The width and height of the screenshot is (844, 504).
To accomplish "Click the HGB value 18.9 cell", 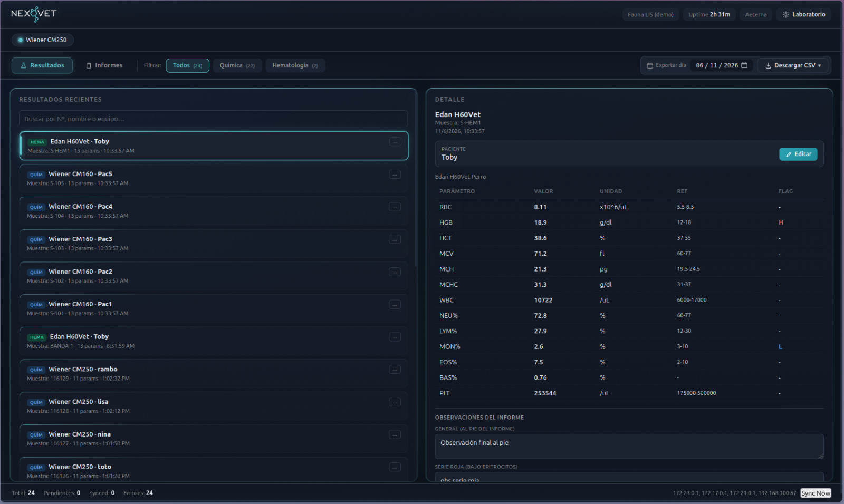I will click(540, 222).
